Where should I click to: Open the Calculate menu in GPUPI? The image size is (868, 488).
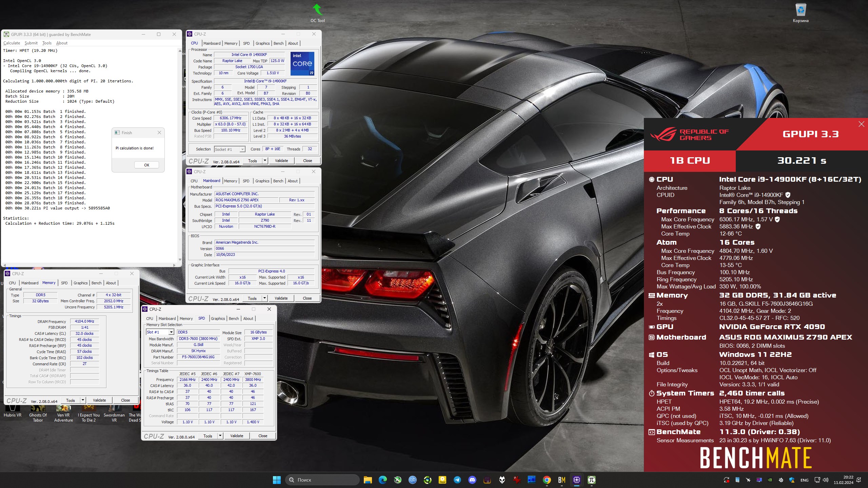pos(12,43)
